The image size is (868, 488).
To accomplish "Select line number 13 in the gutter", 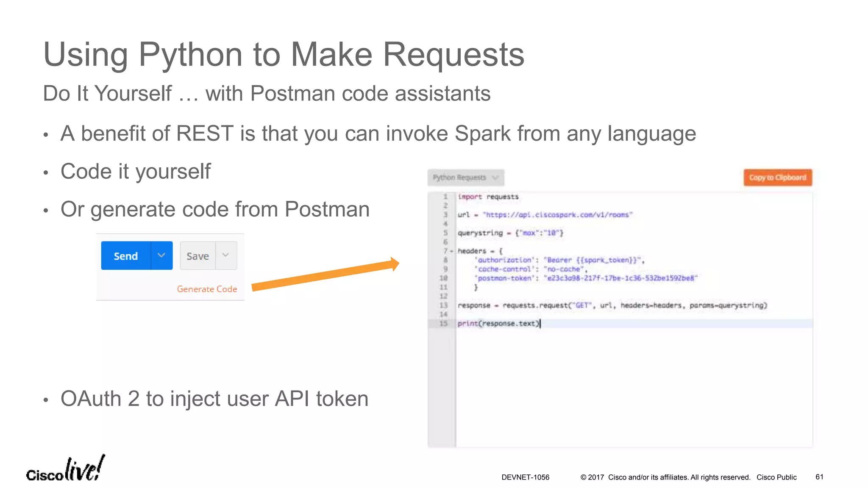I will [443, 305].
